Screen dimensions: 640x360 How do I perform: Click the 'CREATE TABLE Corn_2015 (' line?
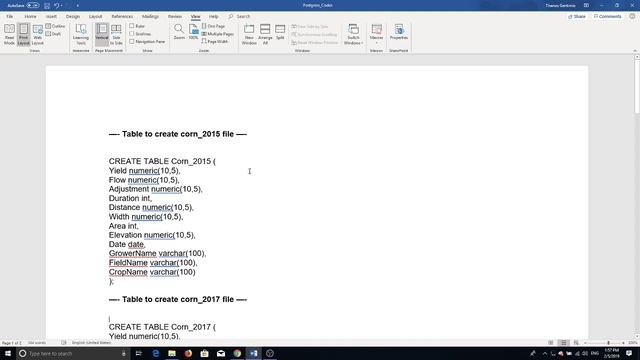point(162,161)
